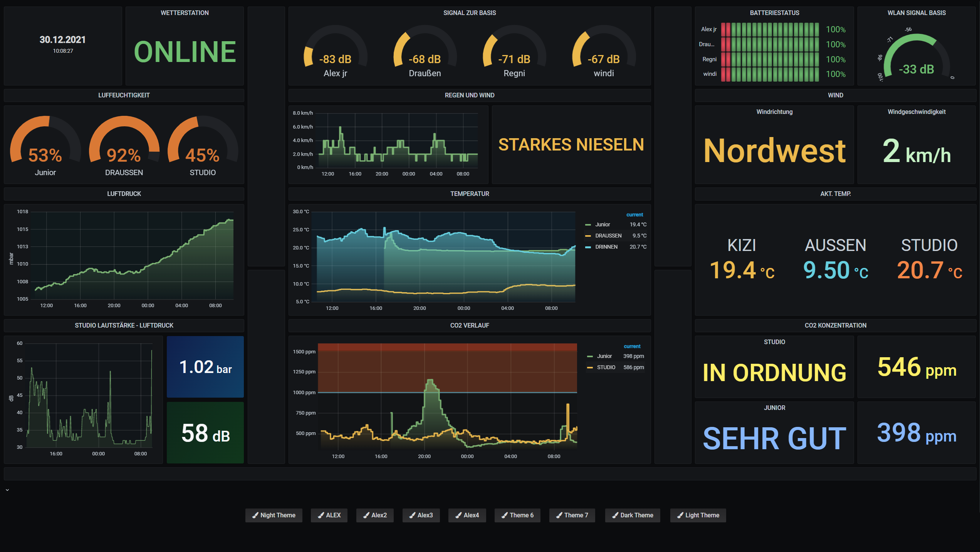The height and width of the screenshot is (552, 980).
Task: Click the small chevron below the dashboard
Action: coord(7,490)
